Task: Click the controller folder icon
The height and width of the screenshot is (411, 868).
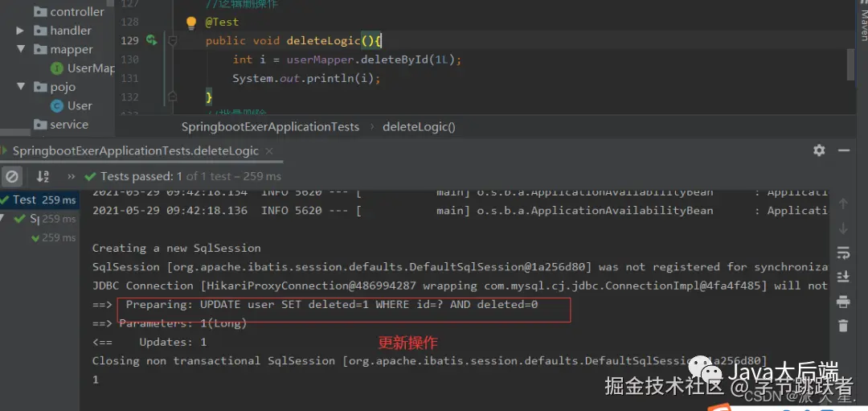Action: coord(40,11)
